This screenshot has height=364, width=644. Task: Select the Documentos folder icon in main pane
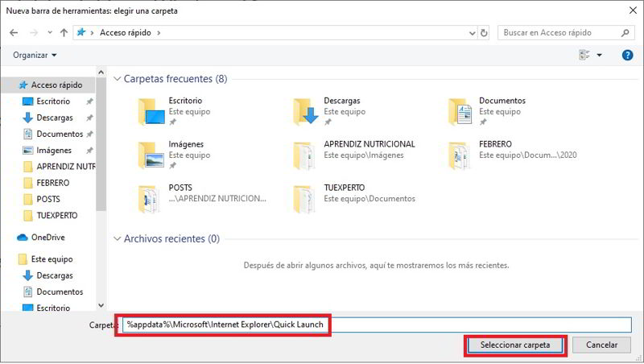(x=461, y=110)
